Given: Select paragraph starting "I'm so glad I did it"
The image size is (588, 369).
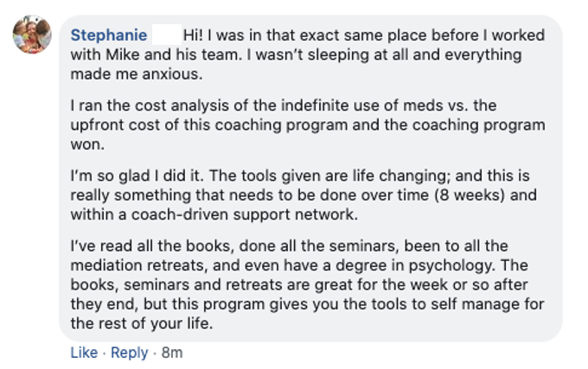Looking at the screenshot, I should tap(304, 194).
